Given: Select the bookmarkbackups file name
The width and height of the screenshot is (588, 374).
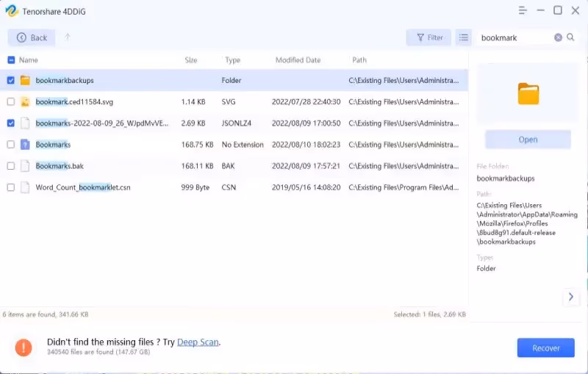Looking at the screenshot, I should tap(65, 80).
